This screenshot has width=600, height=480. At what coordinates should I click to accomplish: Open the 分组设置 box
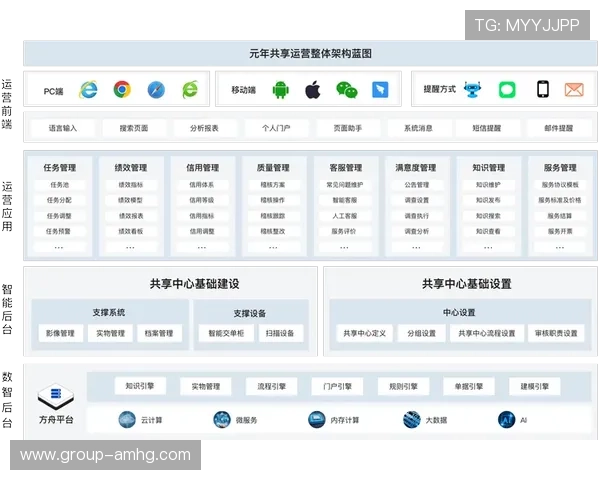pos(421,333)
